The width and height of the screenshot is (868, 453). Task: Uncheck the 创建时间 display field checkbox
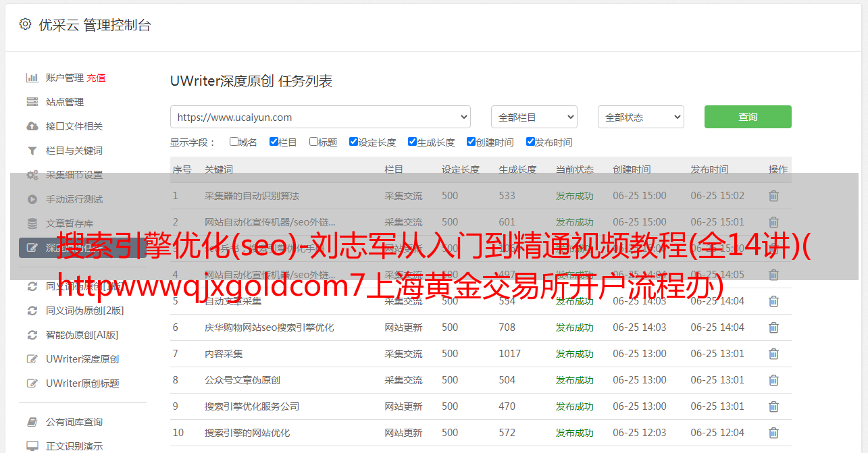(x=471, y=142)
